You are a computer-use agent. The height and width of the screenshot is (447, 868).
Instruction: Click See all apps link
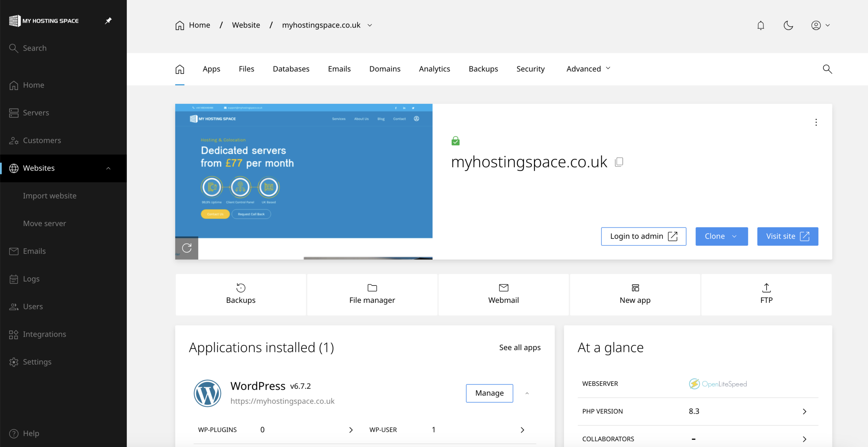pos(520,348)
